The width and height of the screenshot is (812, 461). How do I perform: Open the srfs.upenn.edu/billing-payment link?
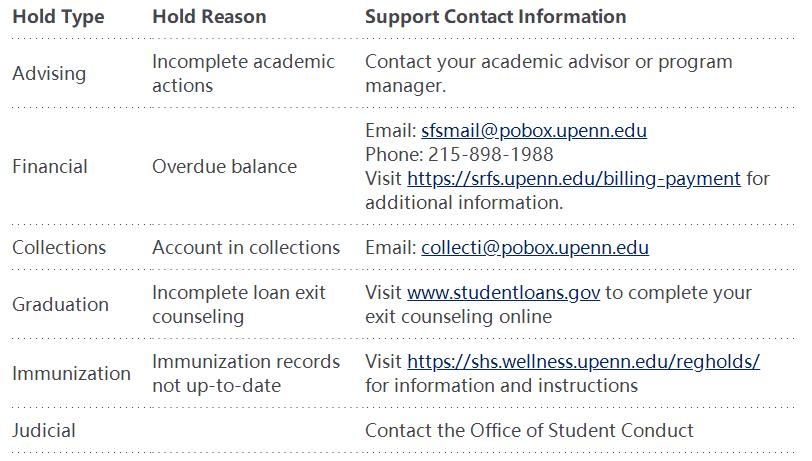(574, 179)
